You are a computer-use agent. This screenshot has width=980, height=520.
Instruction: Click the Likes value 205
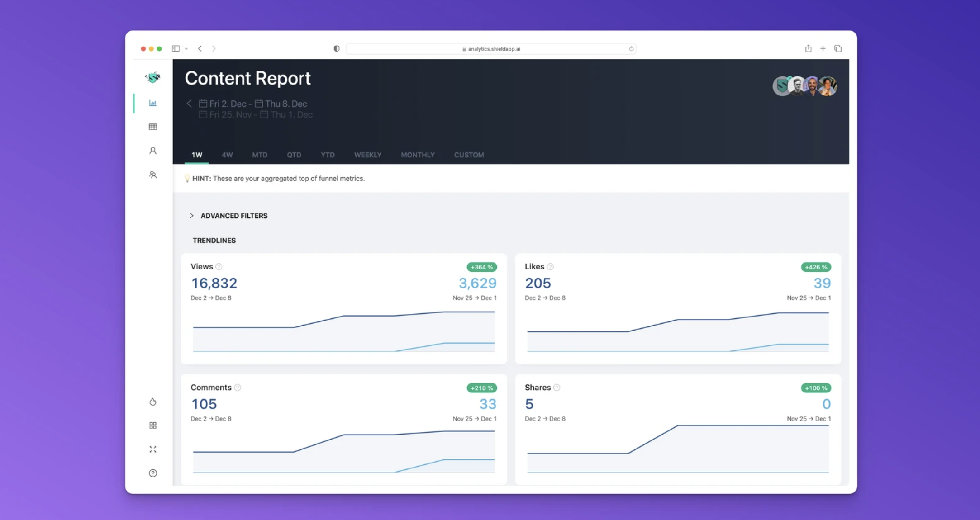pyautogui.click(x=538, y=283)
